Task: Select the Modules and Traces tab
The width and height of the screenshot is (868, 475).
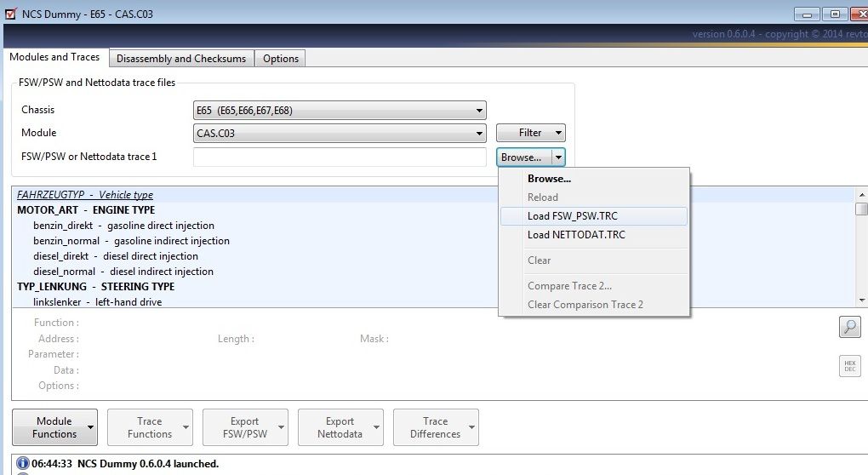Action: 54,57
